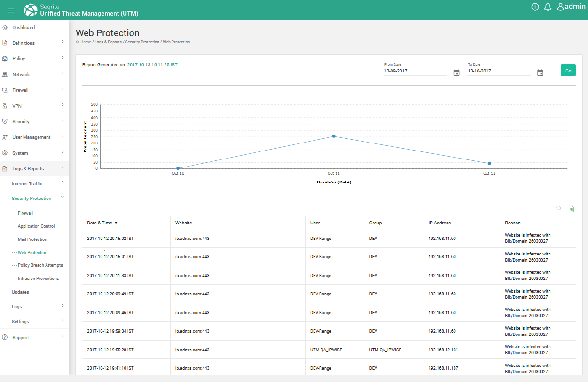This screenshot has width=588, height=382.
Task: Follow the Home breadcrumb link
Action: (x=86, y=42)
